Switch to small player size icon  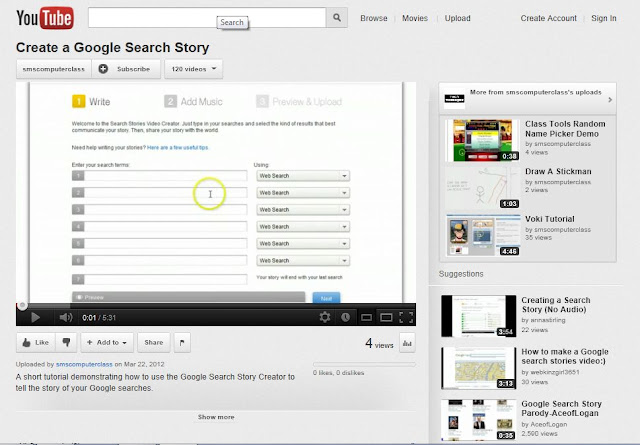[x=366, y=317]
